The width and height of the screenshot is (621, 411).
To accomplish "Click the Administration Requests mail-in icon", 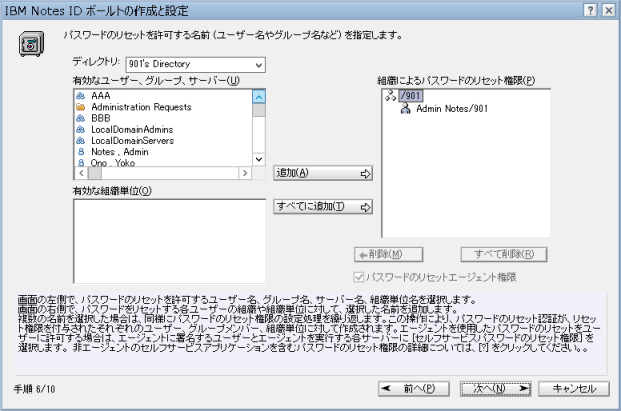I will [80, 107].
